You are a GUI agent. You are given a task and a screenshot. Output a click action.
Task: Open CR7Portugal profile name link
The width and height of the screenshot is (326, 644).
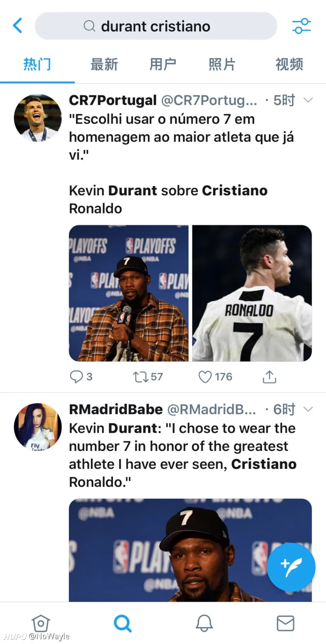tap(113, 100)
